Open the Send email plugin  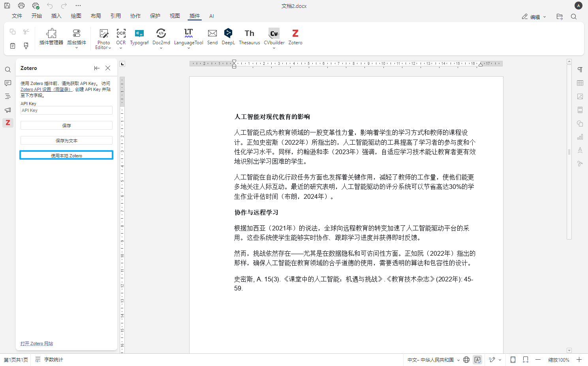click(x=212, y=38)
